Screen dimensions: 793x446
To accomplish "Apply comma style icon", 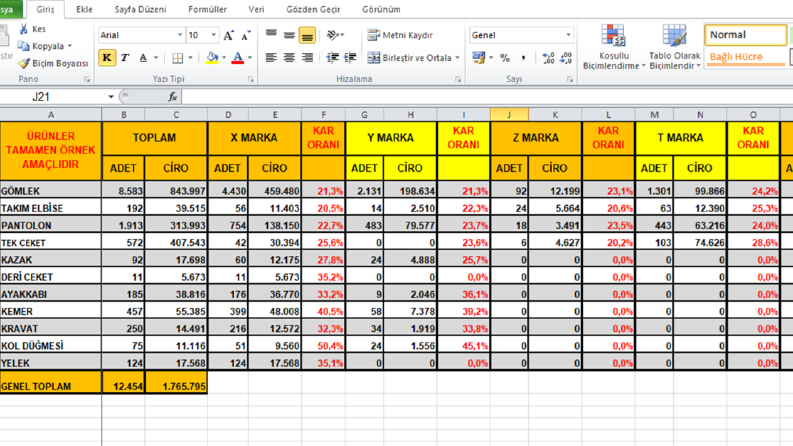I will point(523,58).
